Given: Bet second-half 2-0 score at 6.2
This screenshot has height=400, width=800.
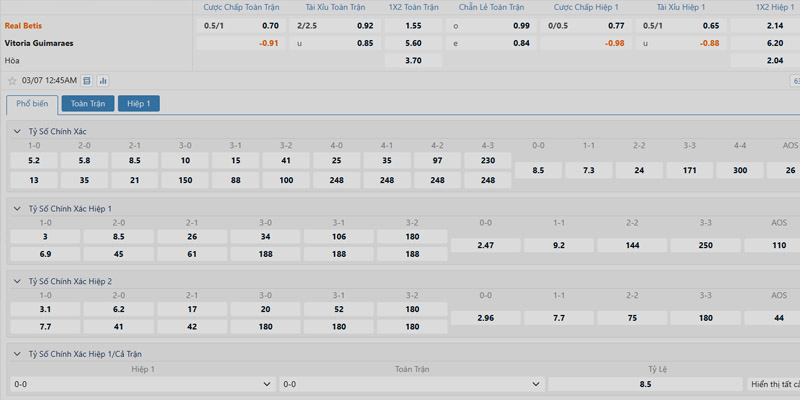Looking at the screenshot, I should tap(119, 309).
